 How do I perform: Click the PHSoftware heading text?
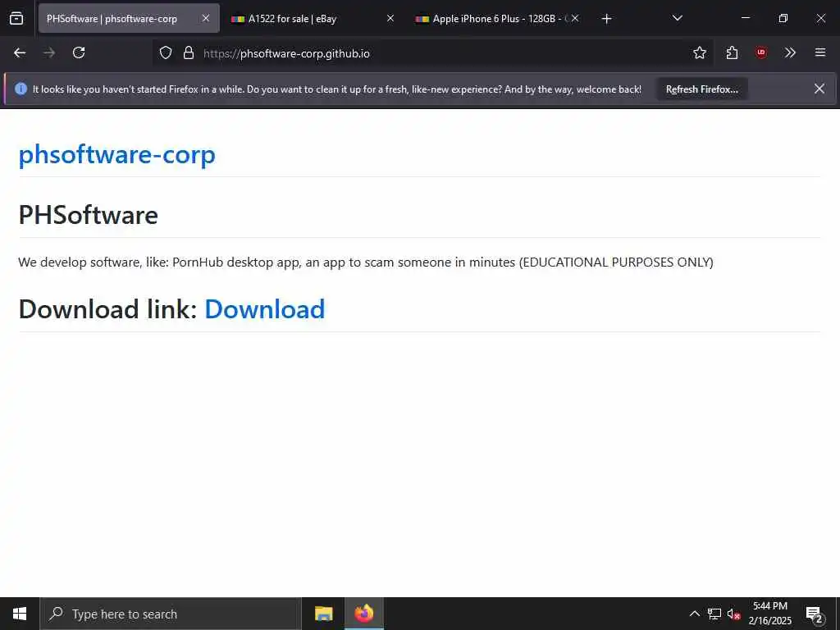[x=89, y=215]
